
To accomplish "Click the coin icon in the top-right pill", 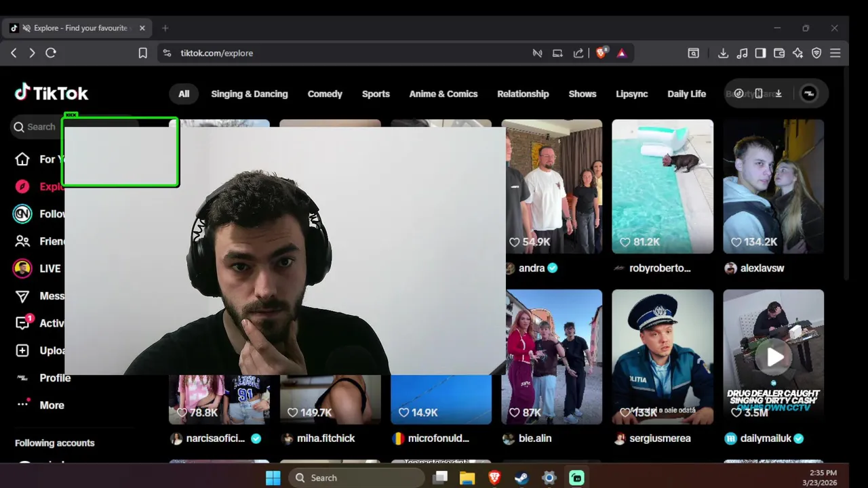I will [x=739, y=94].
